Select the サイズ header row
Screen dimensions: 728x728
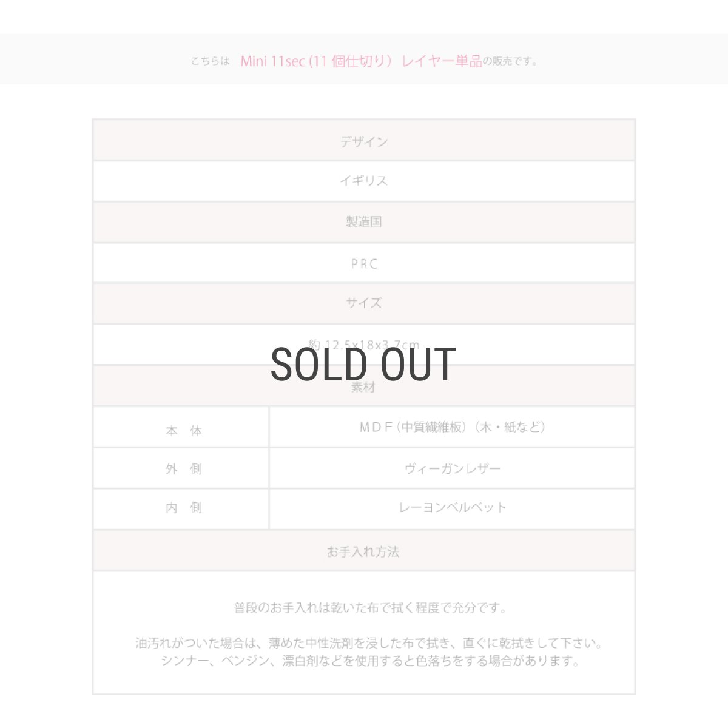(363, 303)
